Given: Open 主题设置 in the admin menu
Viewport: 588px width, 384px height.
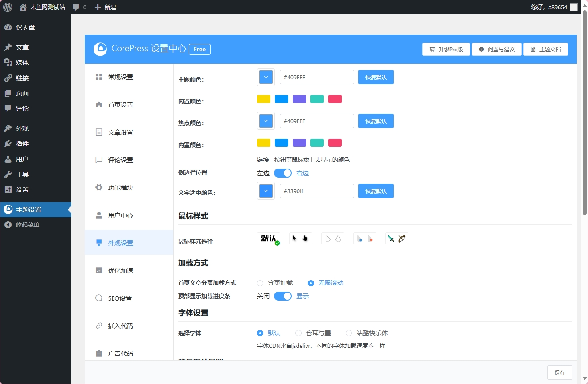Looking at the screenshot, I should pyautogui.click(x=36, y=210).
